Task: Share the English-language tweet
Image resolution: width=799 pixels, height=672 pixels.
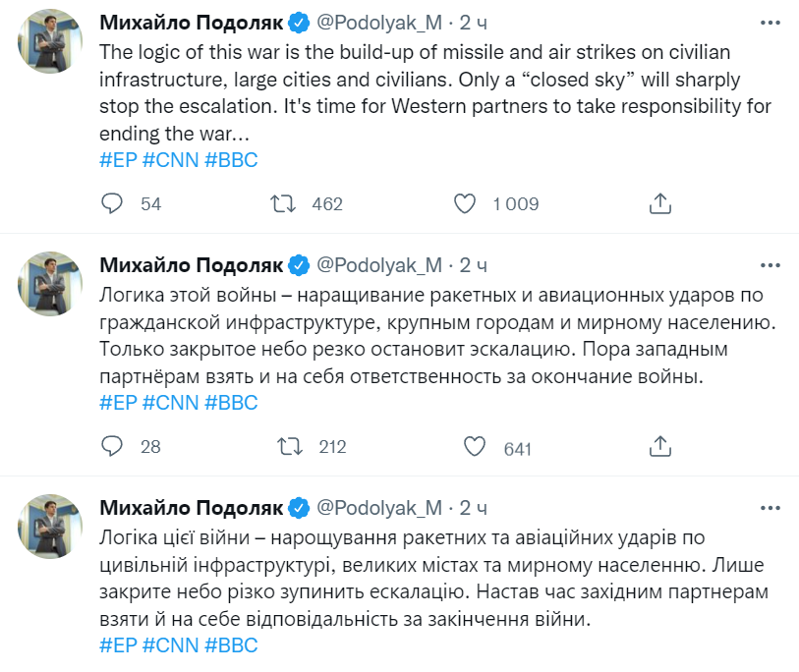Action: point(660,203)
